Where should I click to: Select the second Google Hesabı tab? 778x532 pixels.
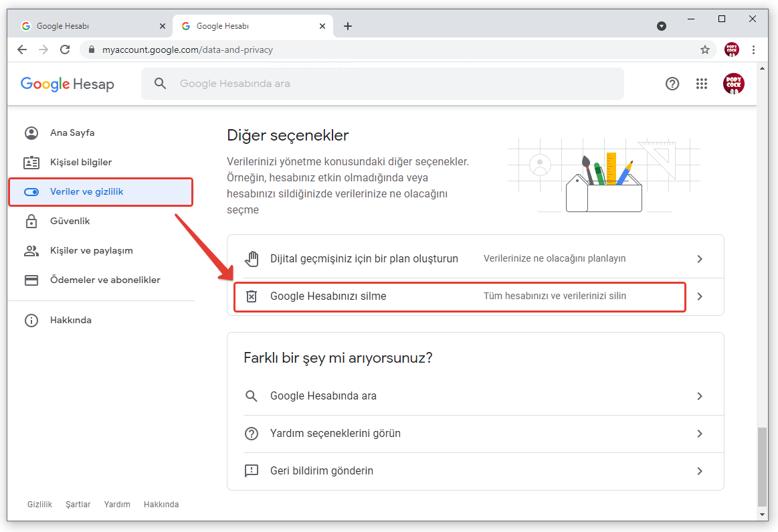(x=253, y=26)
